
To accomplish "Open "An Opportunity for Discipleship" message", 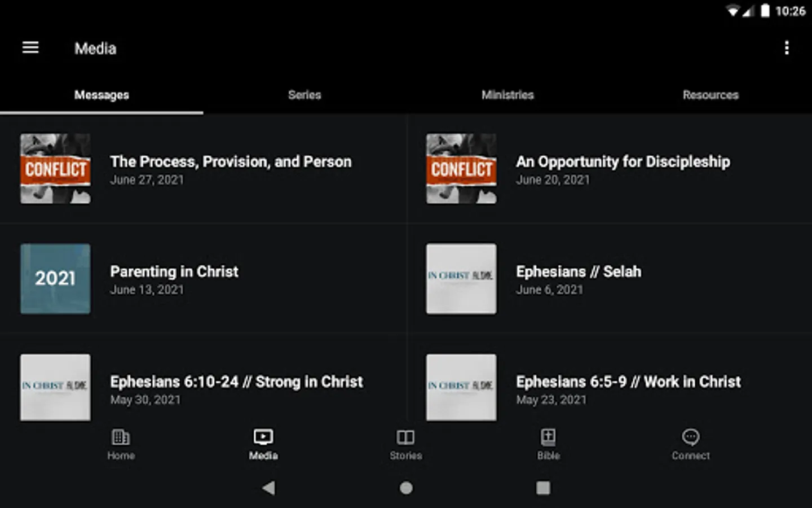I will (623, 162).
